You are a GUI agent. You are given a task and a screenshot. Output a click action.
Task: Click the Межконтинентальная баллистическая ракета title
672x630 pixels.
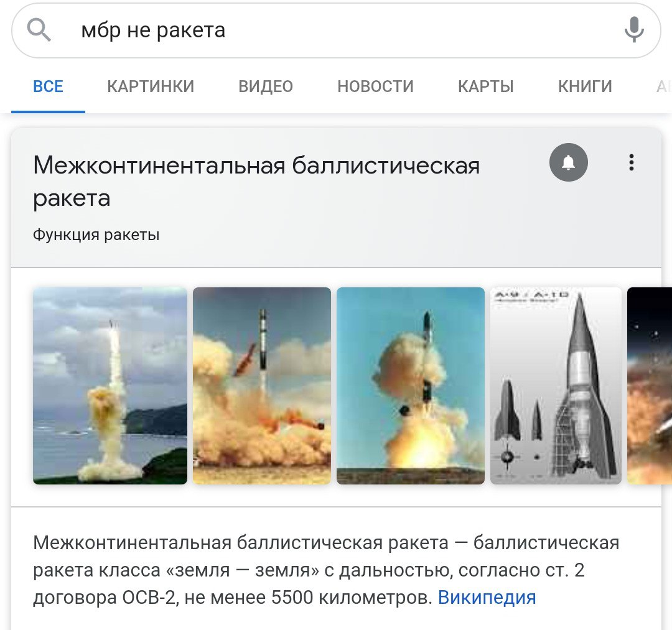pyautogui.click(x=256, y=182)
